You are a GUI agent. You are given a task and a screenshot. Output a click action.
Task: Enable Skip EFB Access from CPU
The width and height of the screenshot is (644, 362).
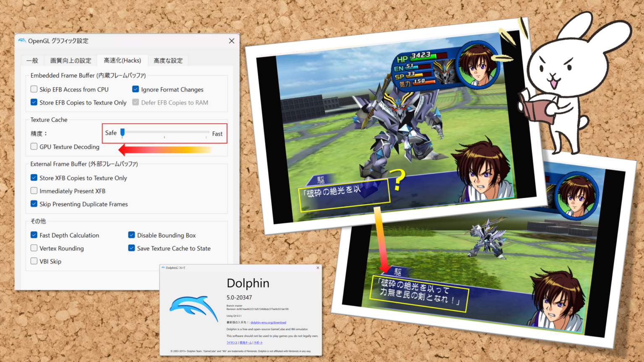[x=34, y=89]
